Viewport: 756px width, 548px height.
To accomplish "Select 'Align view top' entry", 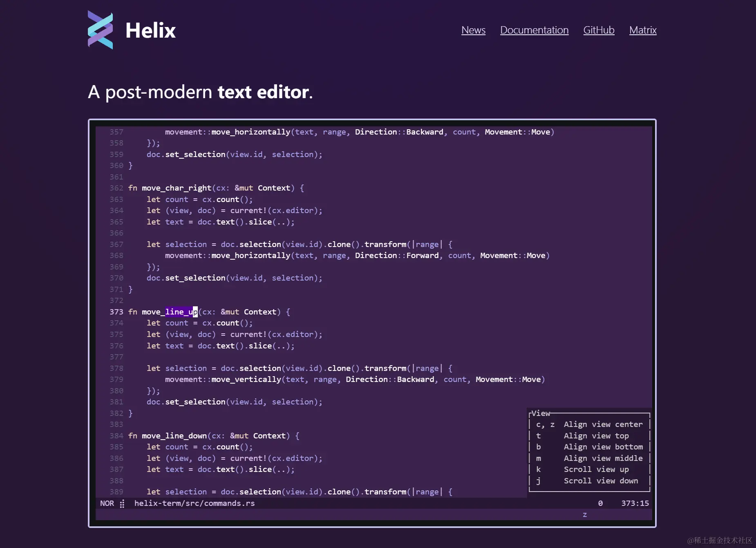I will pos(596,436).
